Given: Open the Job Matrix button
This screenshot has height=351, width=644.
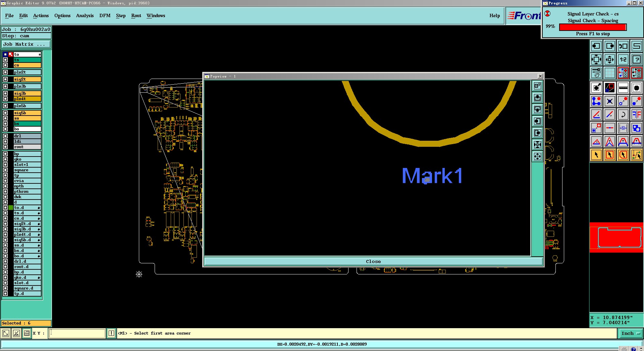Looking at the screenshot, I should (x=26, y=44).
